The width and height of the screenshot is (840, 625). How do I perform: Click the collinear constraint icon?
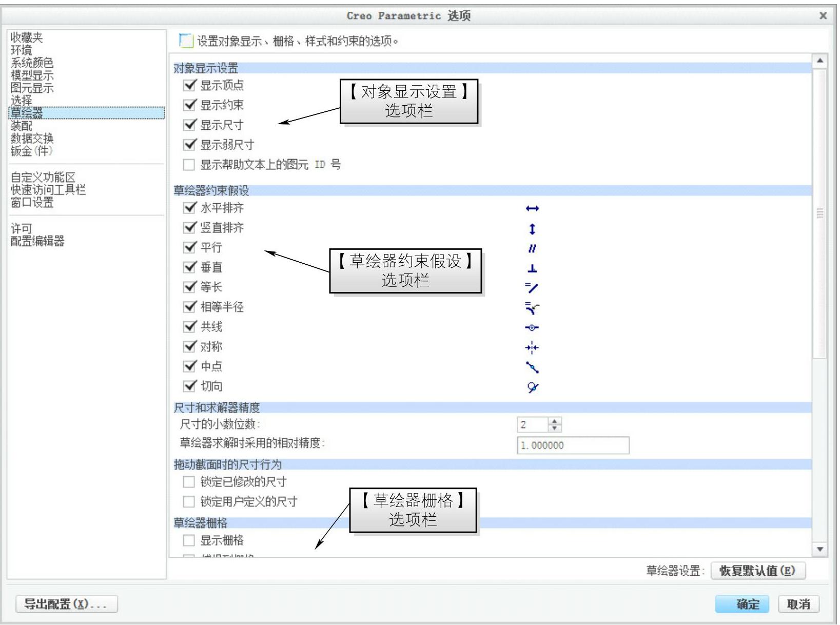pyautogui.click(x=532, y=327)
